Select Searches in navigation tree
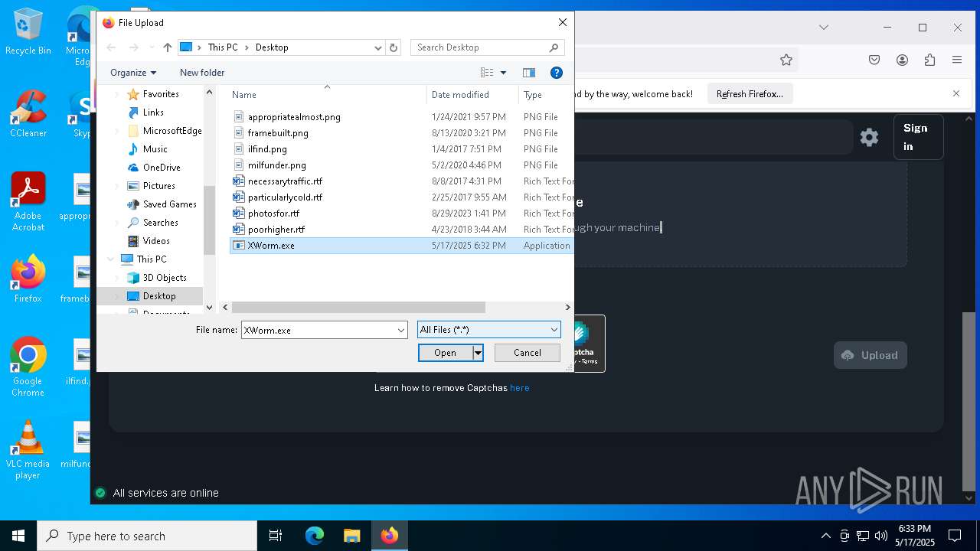 160,223
